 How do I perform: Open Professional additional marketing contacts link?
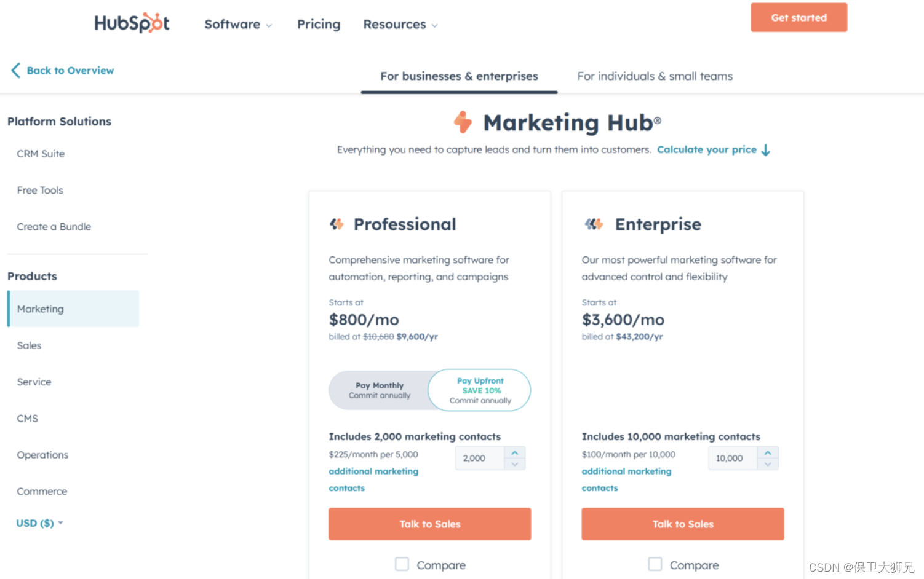(373, 479)
